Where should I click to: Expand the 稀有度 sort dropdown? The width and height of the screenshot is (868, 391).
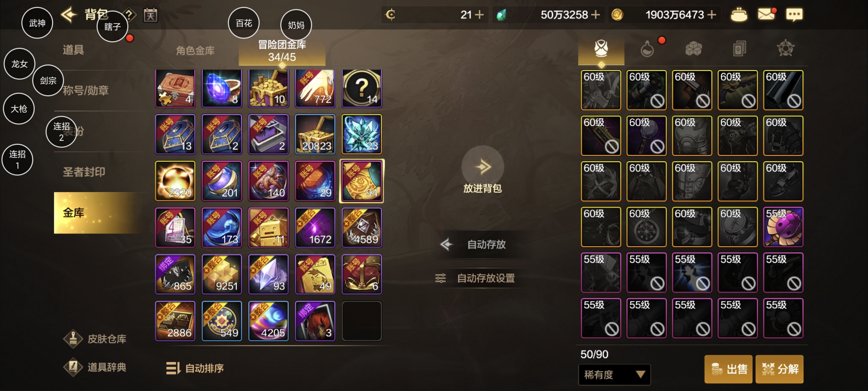click(x=614, y=374)
